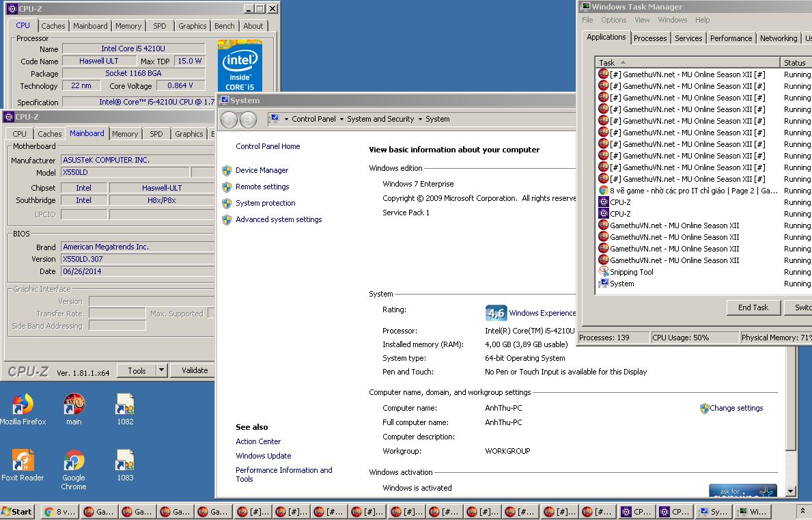Screen dimensions: 812x520
Task: Click the Networking tab in Task Manager
Action: [779, 38]
